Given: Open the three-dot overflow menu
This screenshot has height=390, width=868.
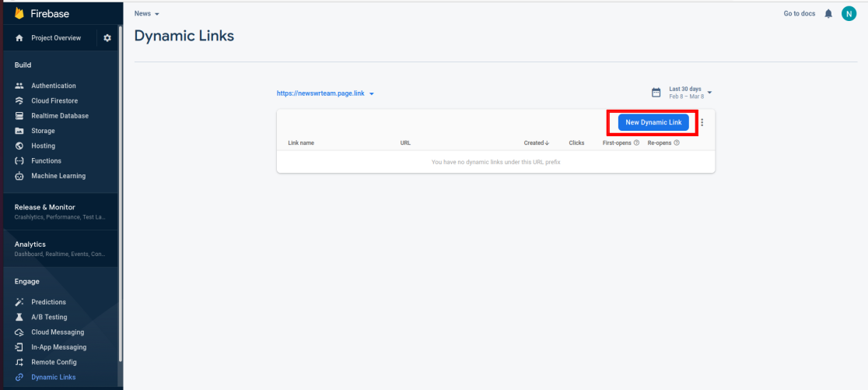Looking at the screenshot, I should (x=702, y=123).
